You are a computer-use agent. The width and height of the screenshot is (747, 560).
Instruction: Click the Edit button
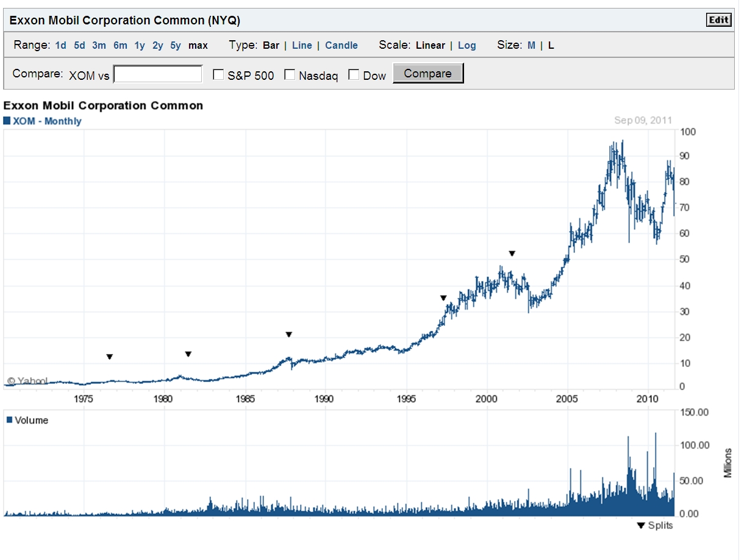click(718, 20)
